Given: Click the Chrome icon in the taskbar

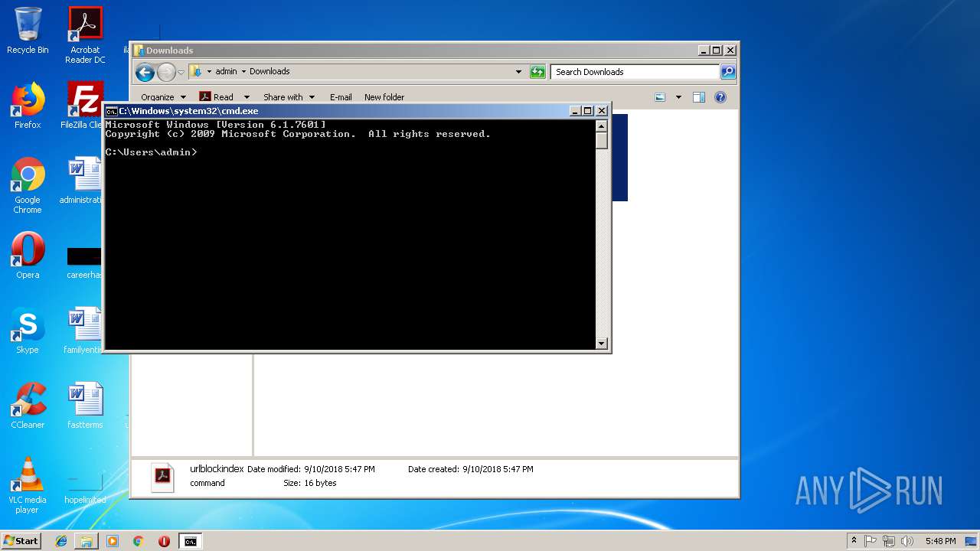Looking at the screenshot, I should coord(138,541).
